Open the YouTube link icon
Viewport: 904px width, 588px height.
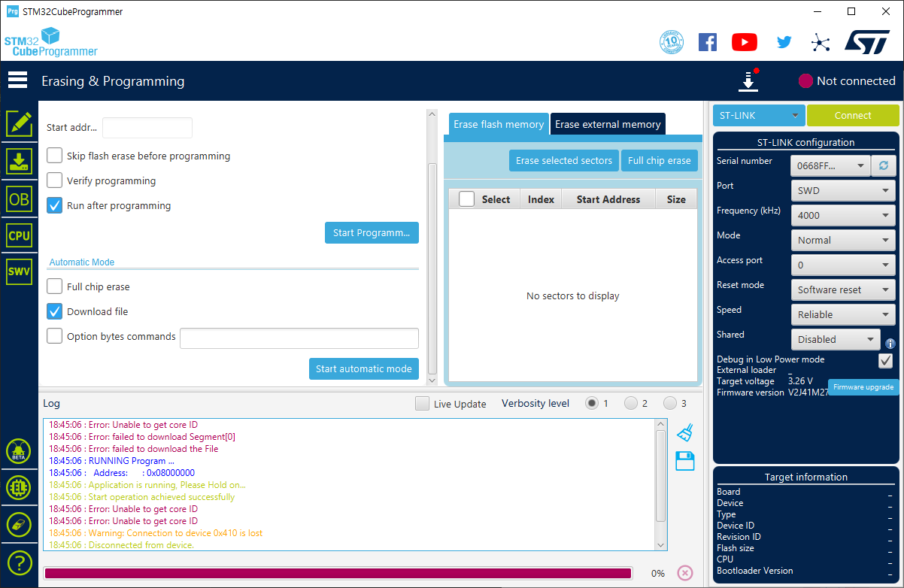pos(745,42)
